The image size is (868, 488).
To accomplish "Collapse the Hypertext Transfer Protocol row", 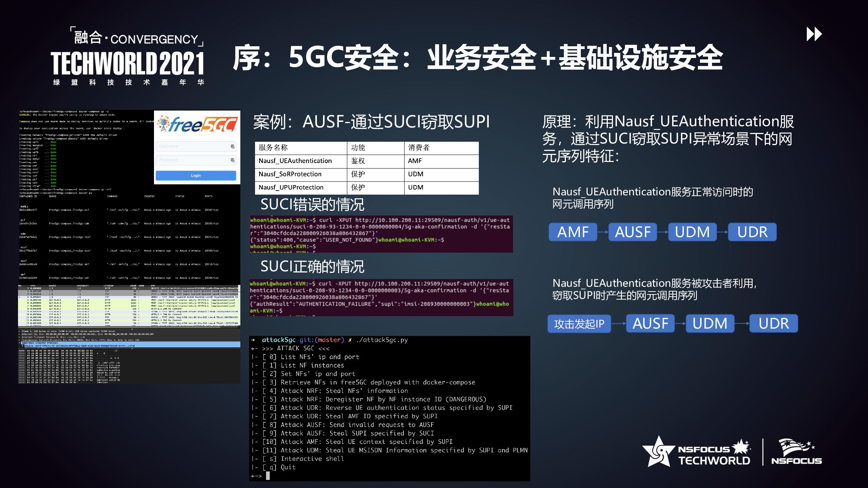I will (20, 343).
